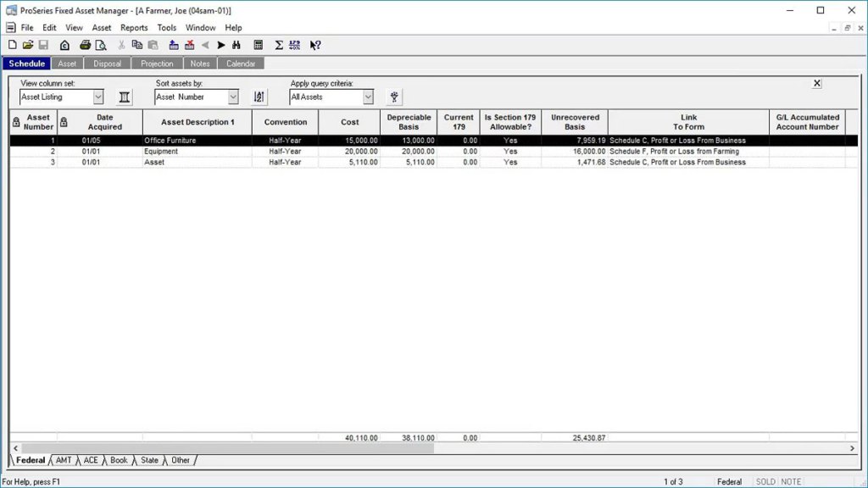This screenshot has height=488, width=868.
Task: Switch to the Projection tab
Action: [157, 63]
